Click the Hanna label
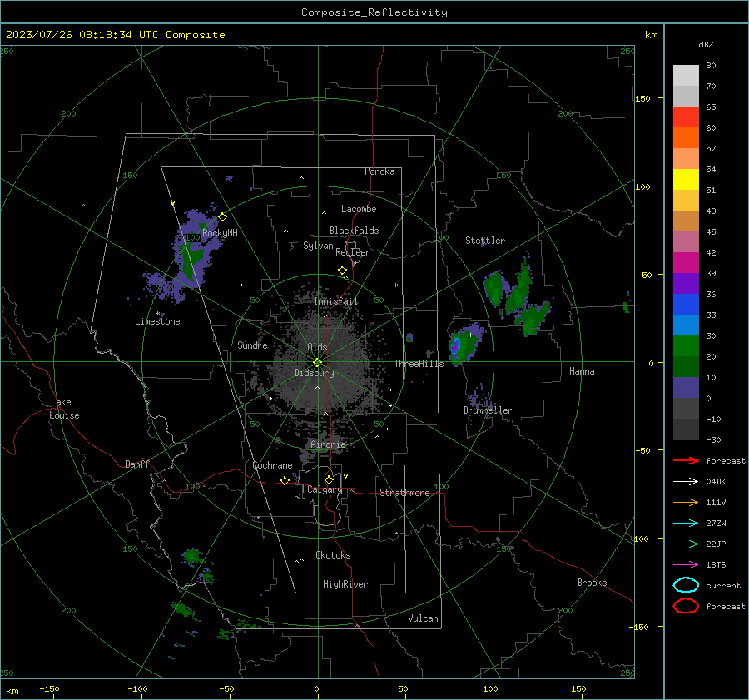 point(582,371)
